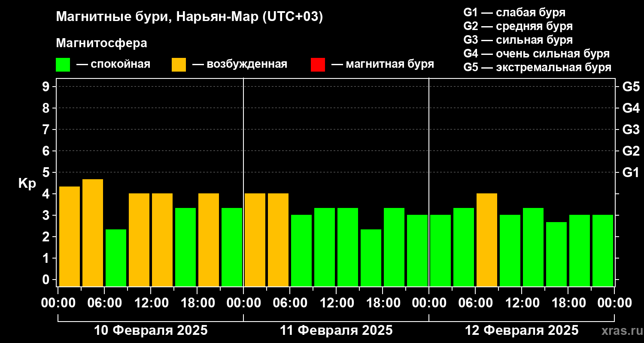Select the '11 Февраля 2025' date label

point(336,331)
